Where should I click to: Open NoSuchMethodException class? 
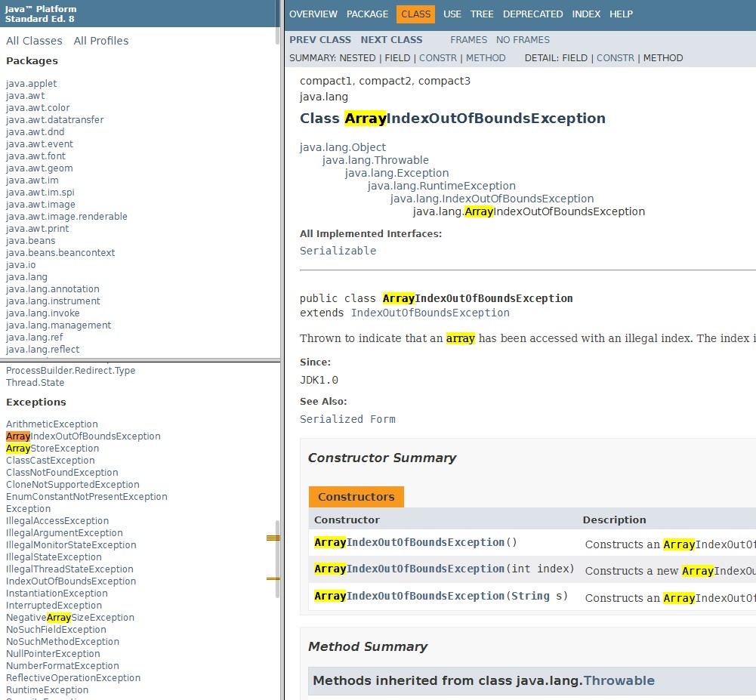[62, 641]
